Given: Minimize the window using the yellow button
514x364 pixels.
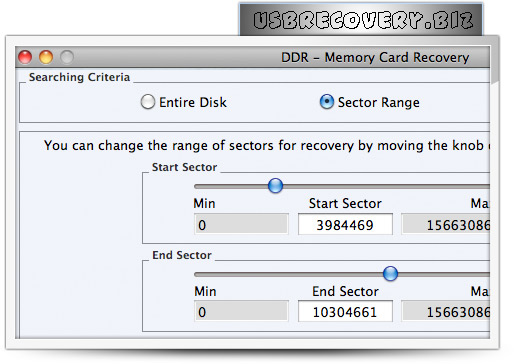Looking at the screenshot, I should (46, 57).
